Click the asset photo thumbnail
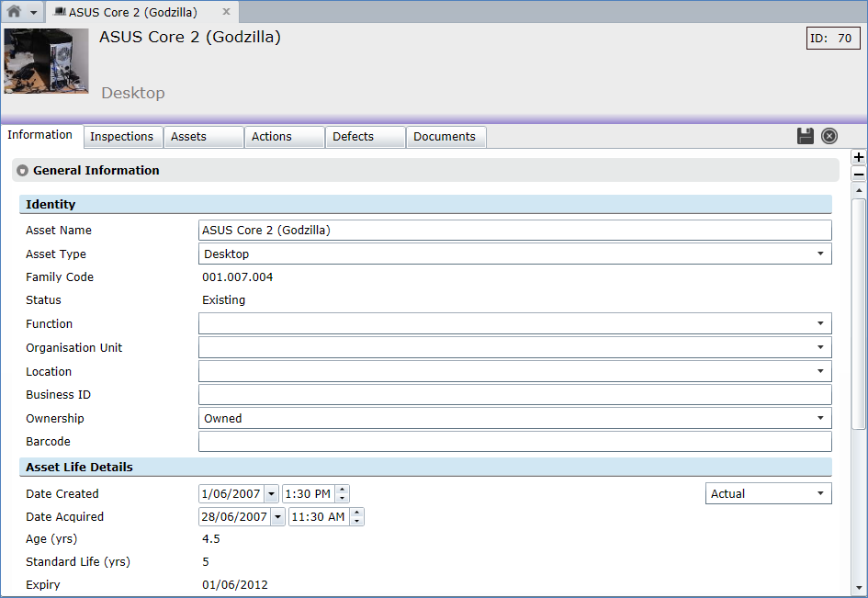 pyautogui.click(x=47, y=61)
